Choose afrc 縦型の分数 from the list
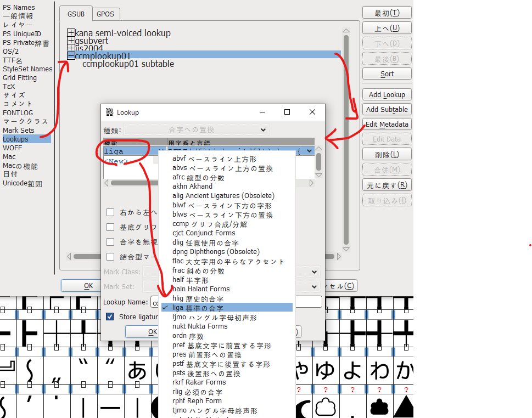The image size is (532, 418). point(198,177)
